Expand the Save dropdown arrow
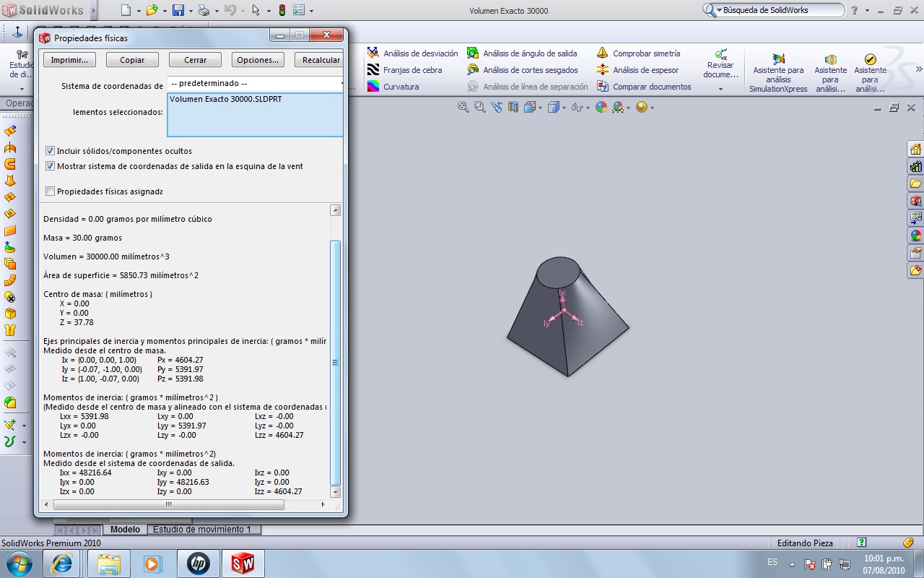Screen dimensions: 924x578 pyautogui.click(x=191, y=11)
